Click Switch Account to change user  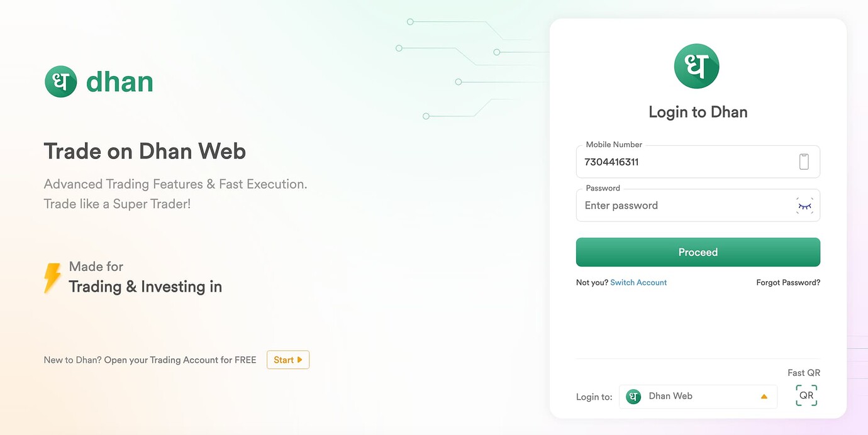[638, 282]
